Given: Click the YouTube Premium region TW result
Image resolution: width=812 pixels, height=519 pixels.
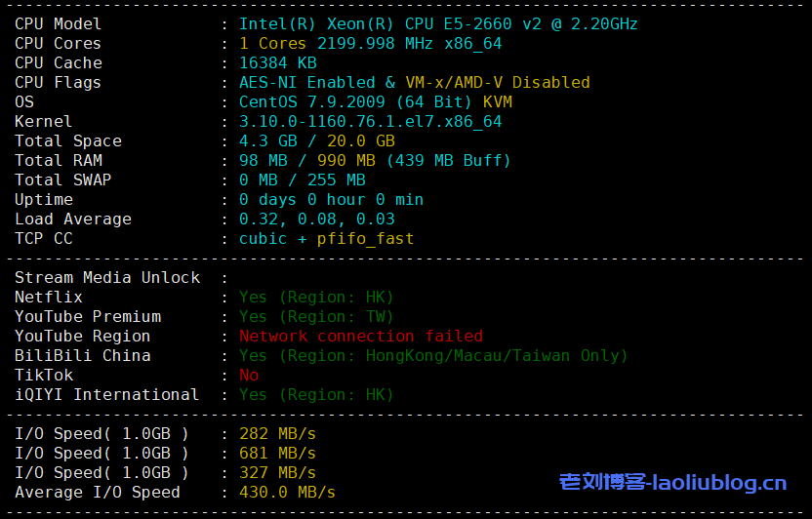Looking at the screenshot, I should [316, 316].
